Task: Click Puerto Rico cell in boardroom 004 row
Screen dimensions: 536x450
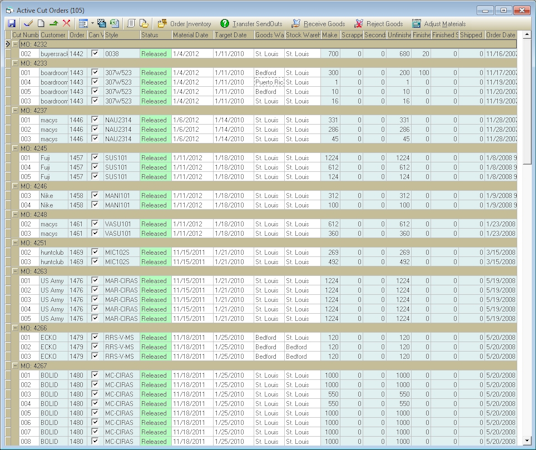Action: 269,82
